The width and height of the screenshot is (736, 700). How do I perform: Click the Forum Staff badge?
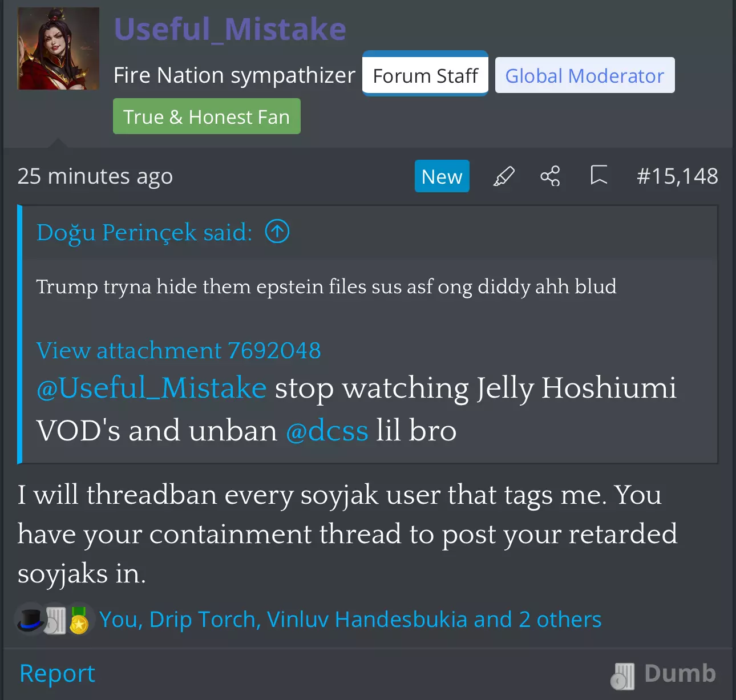(x=426, y=75)
